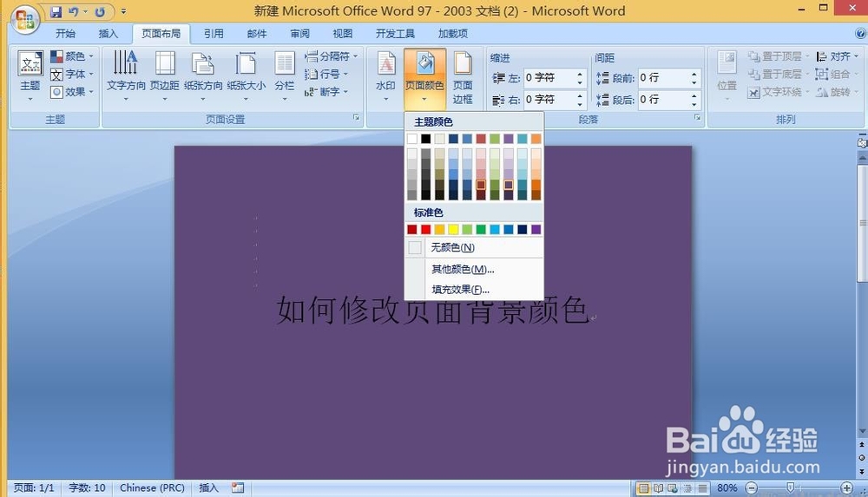This screenshot has height=497, width=868.
Task: Switch to Add-ins (加载项) tab
Action: (453, 33)
